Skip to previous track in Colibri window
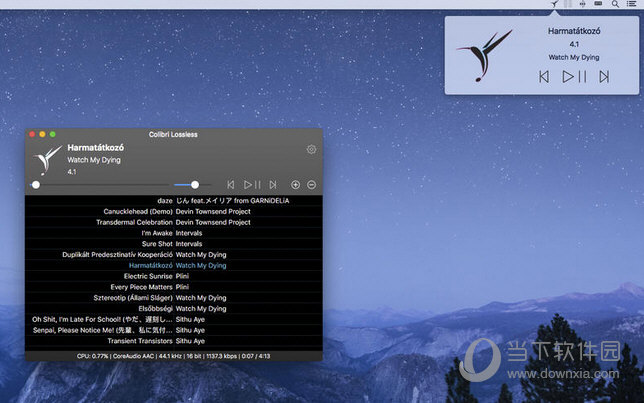The width and height of the screenshot is (644, 403). [x=231, y=185]
